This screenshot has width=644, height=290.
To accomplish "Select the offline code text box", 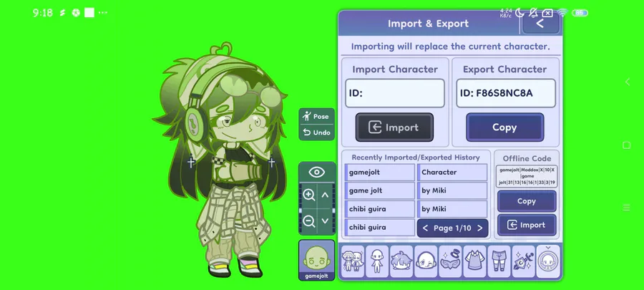I will point(527,176).
